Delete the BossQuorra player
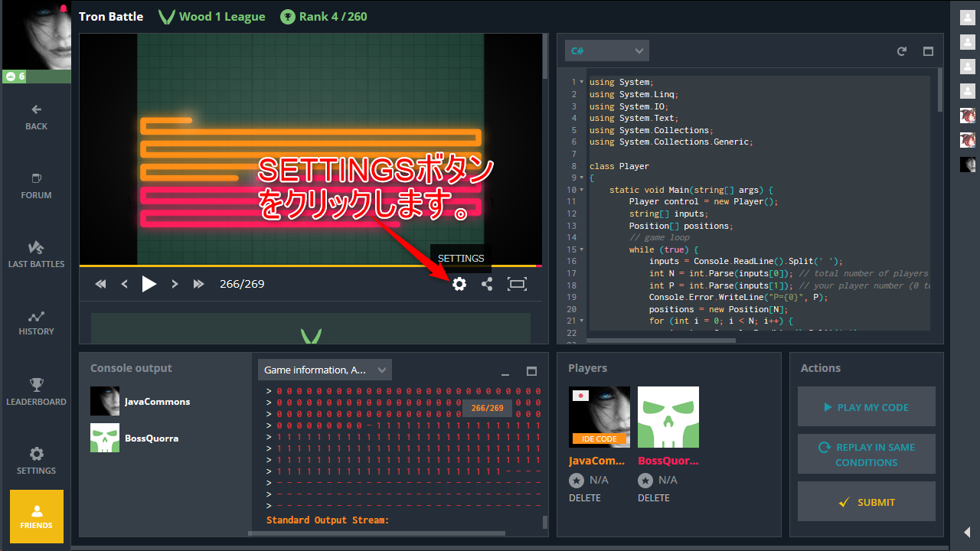 coord(653,497)
